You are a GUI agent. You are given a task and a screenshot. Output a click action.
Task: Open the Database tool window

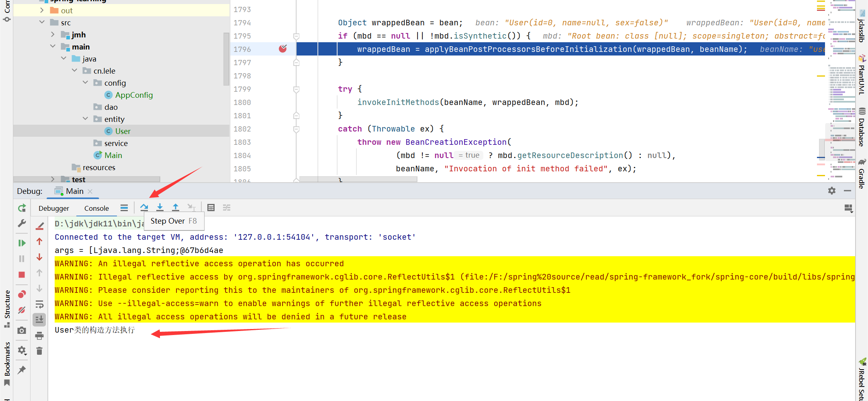click(x=862, y=127)
